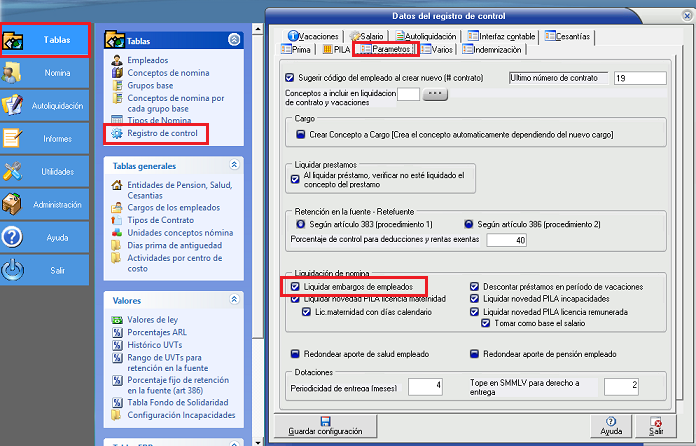Screen dimensions: 696x446
Task: Collapse the Valores section
Action: coord(234,299)
